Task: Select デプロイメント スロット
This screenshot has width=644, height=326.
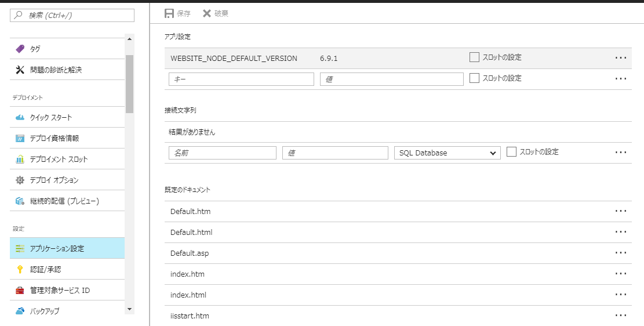Action: [67, 159]
